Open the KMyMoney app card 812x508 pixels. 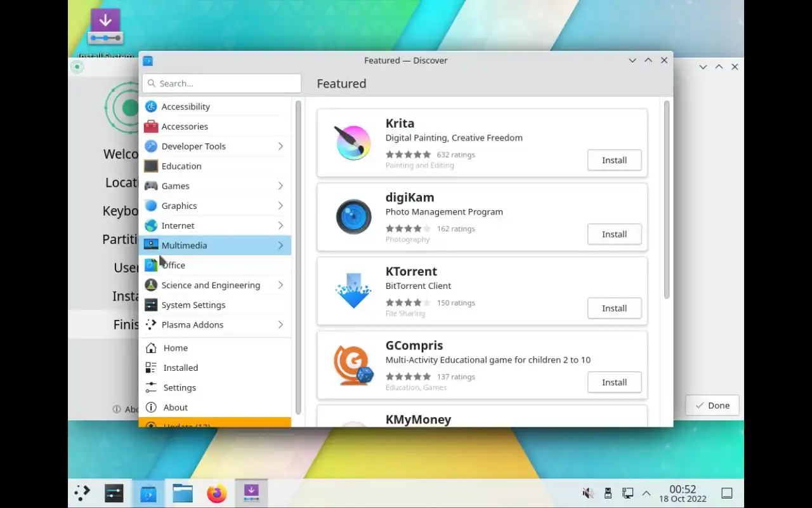point(482,417)
